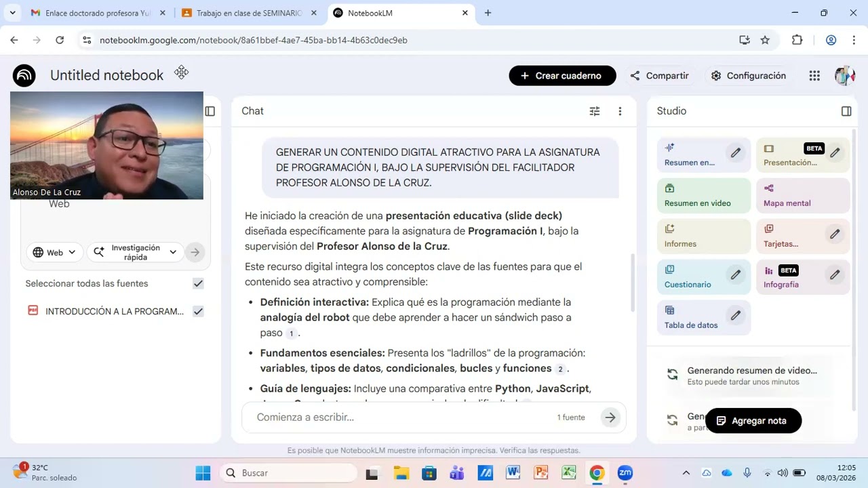Open the Google account avatar
Image resolution: width=868 pixels, height=488 pixels.
(845, 76)
